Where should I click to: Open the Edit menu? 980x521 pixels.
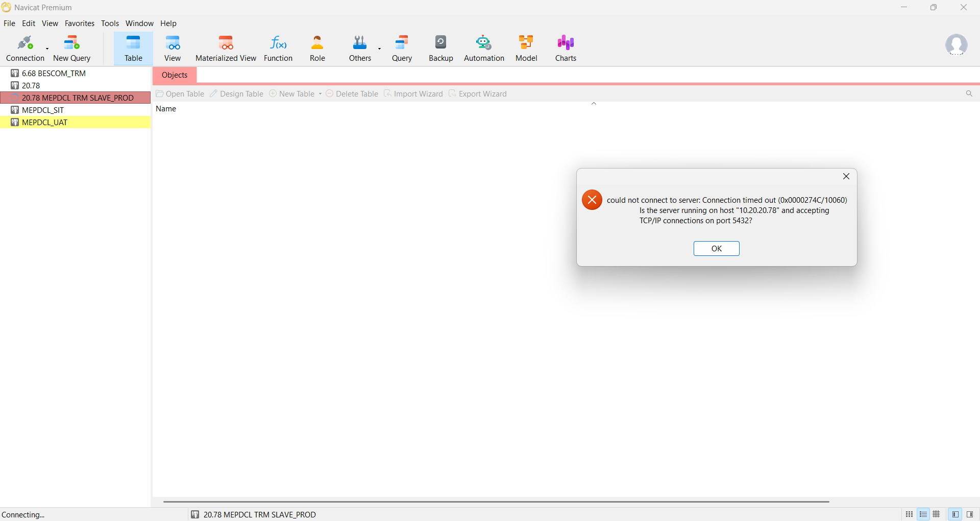[29, 23]
